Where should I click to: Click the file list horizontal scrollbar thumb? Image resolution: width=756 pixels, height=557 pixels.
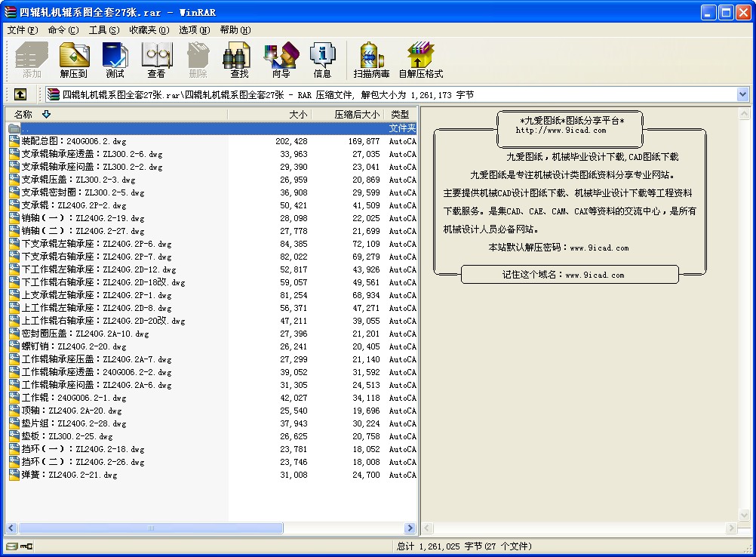(x=150, y=528)
